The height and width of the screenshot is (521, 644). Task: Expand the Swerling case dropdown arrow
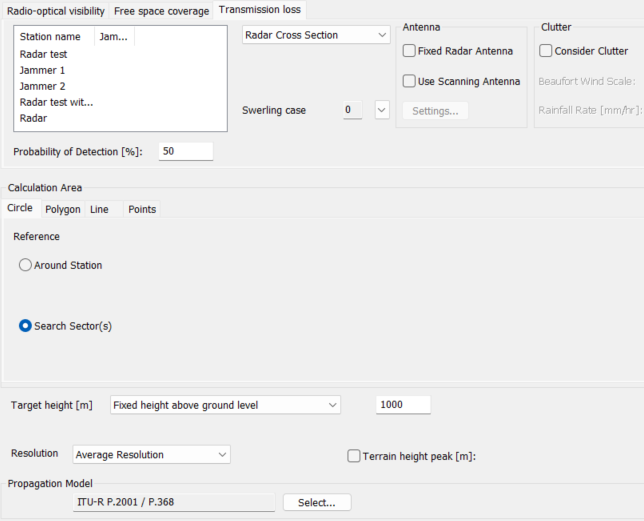point(382,110)
